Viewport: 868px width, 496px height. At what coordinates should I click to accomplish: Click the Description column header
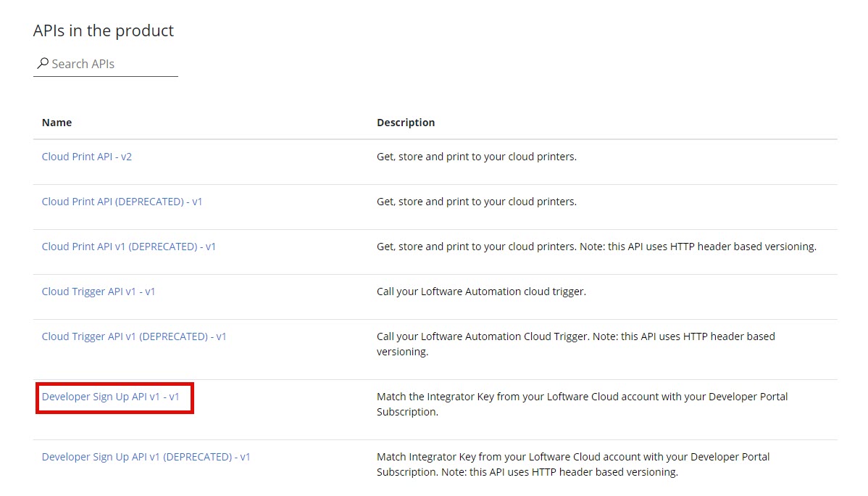click(x=406, y=123)
